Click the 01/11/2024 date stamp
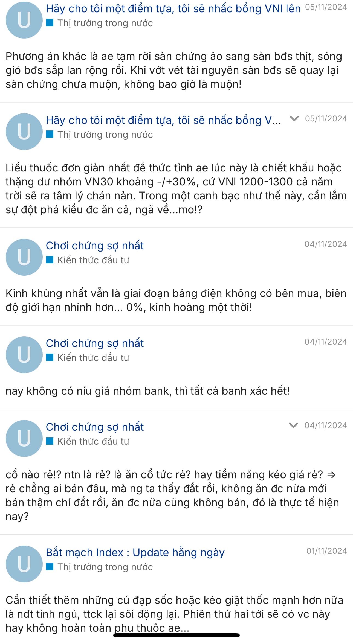This screenshot has height=644, width=353. click(326, 551)
